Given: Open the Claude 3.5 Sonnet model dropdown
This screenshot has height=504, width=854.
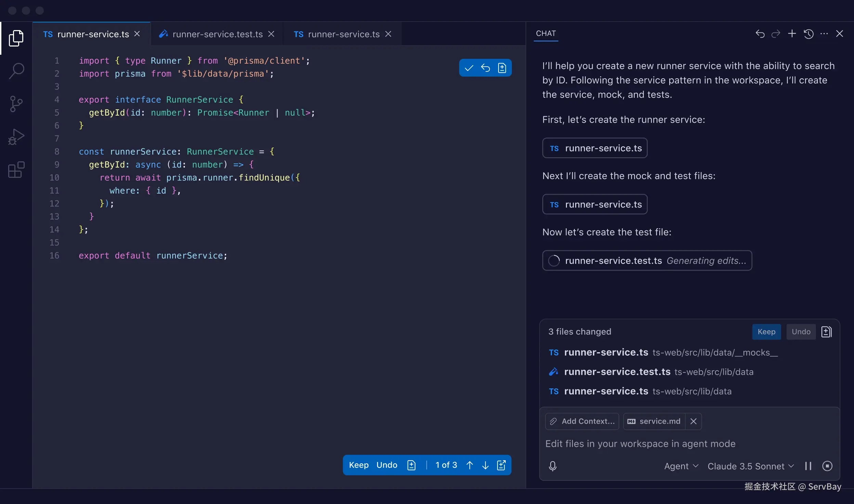Looking at the screenshot, I should [x=750, y=466].
